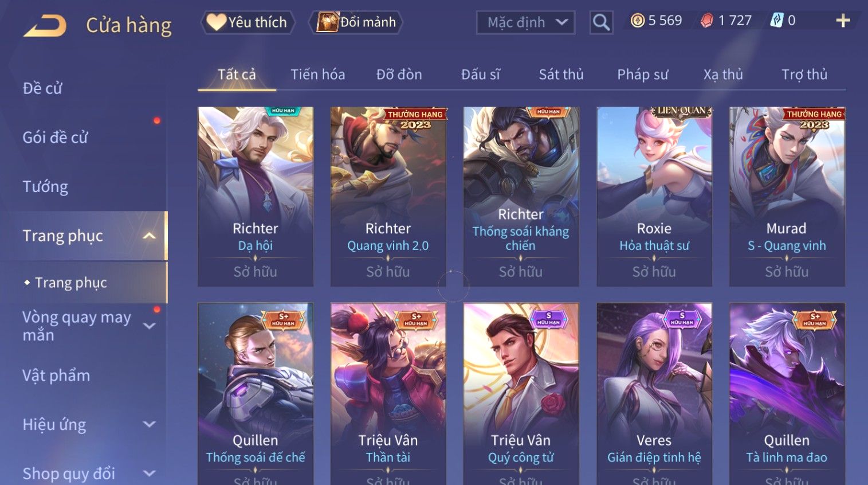Click the plus icon to add currency
The width and height of the screenshot is (868, 485).
click(x=843, y=21)
